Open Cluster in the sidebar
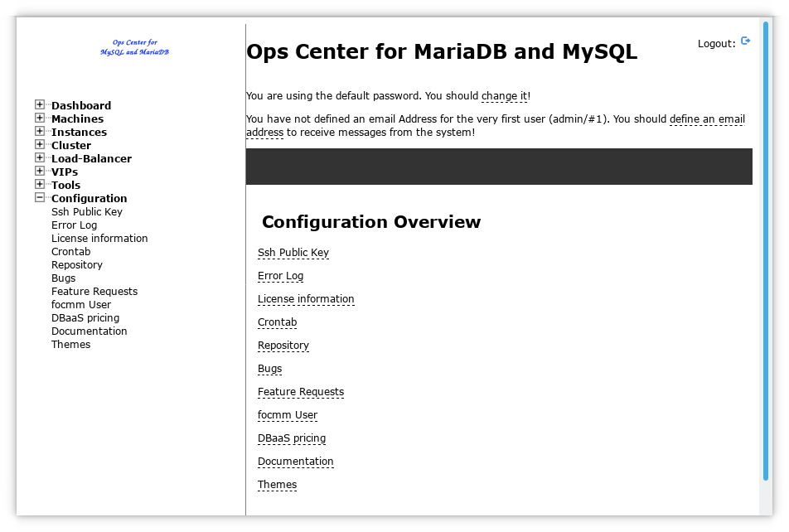 (x=71, y=146)
